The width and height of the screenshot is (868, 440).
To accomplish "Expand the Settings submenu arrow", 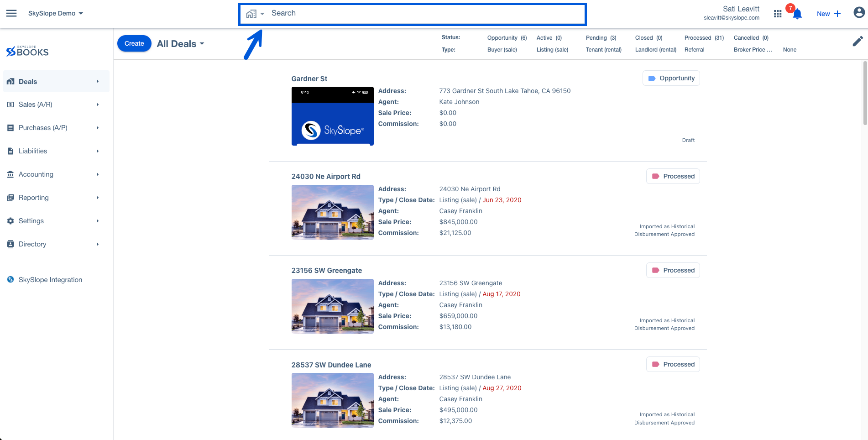I will click(98, 221).
